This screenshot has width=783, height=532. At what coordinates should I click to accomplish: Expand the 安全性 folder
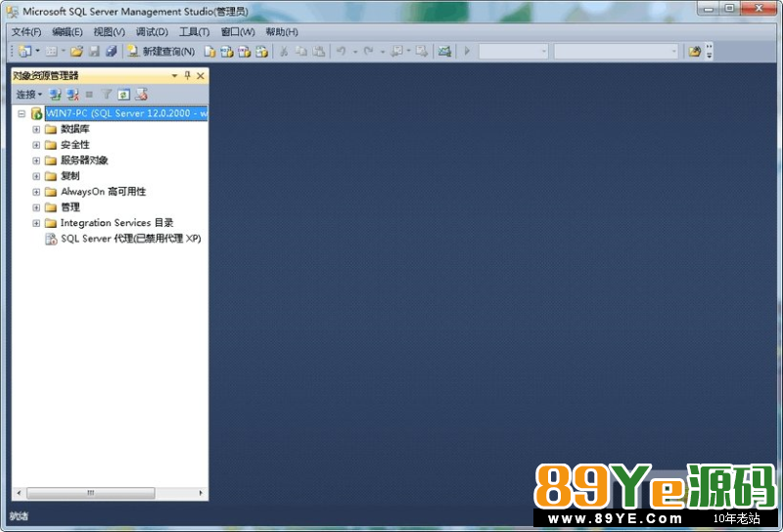click(x=36, y=145)
